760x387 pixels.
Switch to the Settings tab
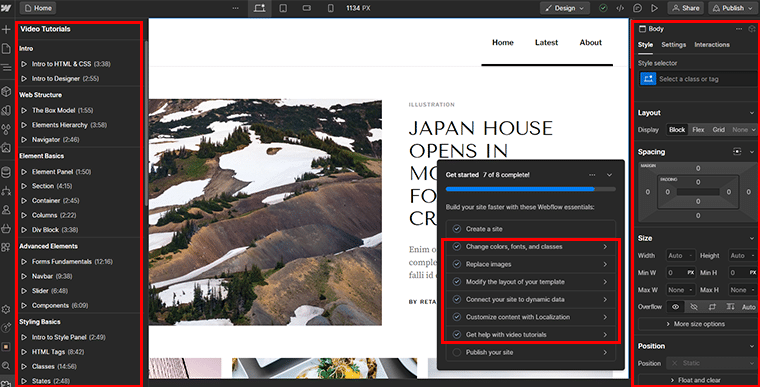pos(673,45)
